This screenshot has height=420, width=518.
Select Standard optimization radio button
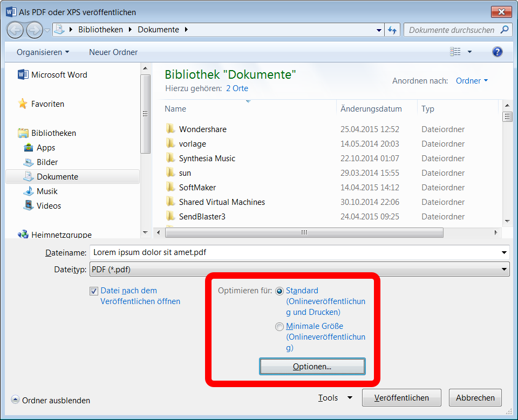279,291
